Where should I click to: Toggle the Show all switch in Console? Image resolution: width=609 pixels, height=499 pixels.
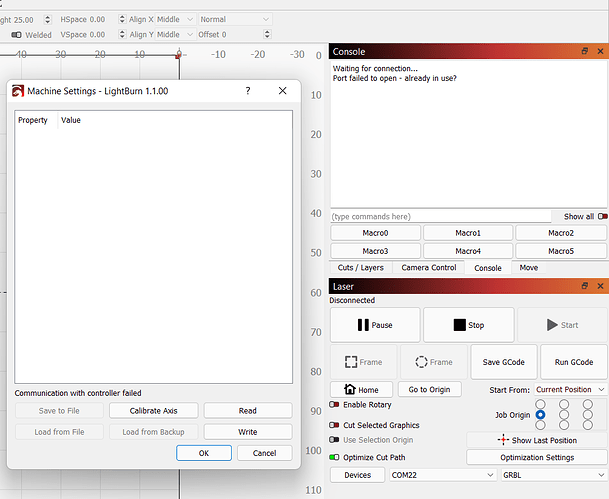tap(603, 216)
